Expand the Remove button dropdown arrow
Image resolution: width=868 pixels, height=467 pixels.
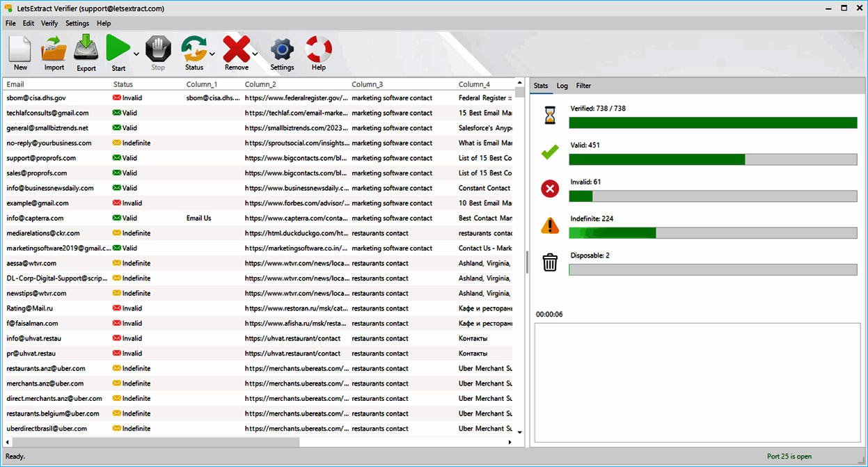pos(255,54)
